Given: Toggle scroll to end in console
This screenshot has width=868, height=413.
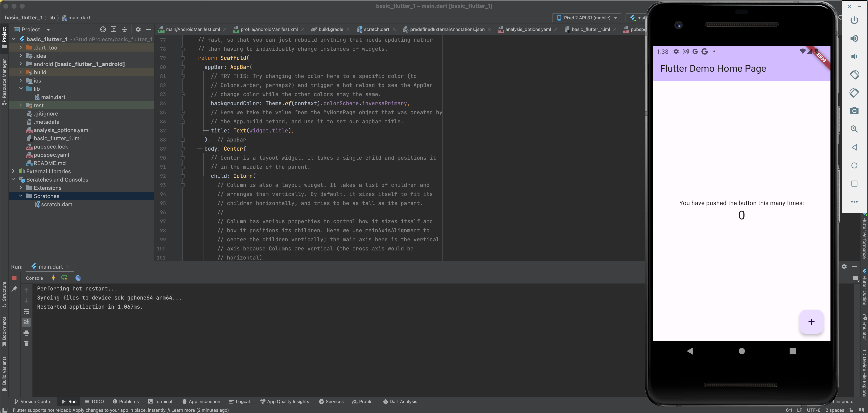Looking at the screenshot, I should tap(26, 322).
